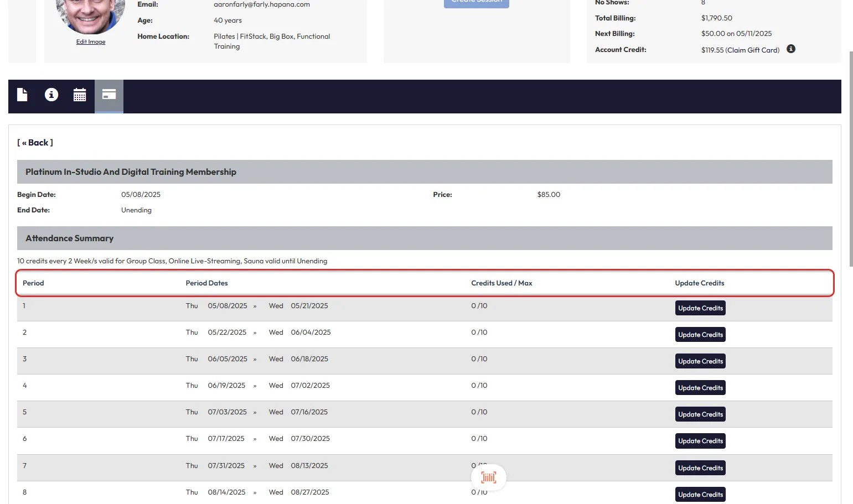853x504 pixels.
Task: Click the client profile photo
Action: (x=91, y=15)
